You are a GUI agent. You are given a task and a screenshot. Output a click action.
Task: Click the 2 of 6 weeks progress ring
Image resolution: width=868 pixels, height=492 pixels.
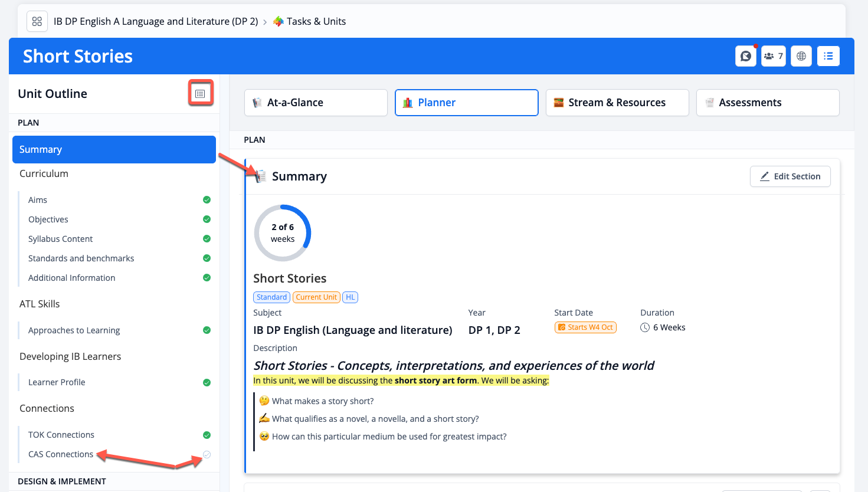click(x=282, y=233)
